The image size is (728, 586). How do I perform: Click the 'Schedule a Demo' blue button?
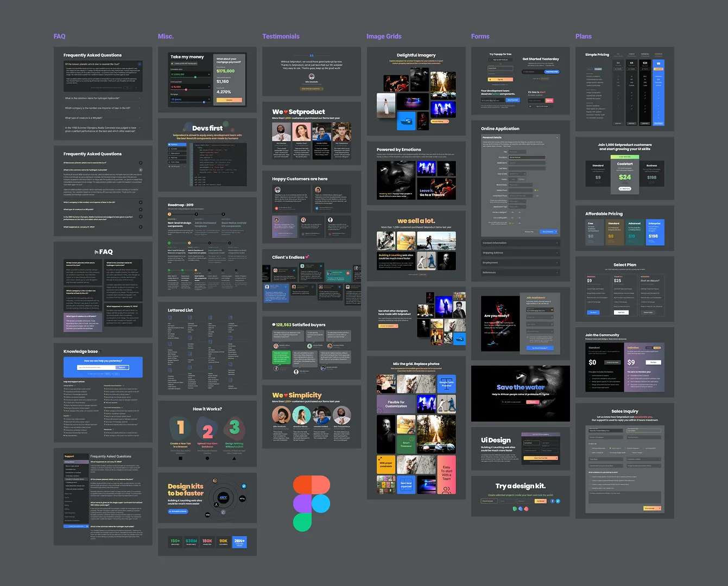(178, 511)
